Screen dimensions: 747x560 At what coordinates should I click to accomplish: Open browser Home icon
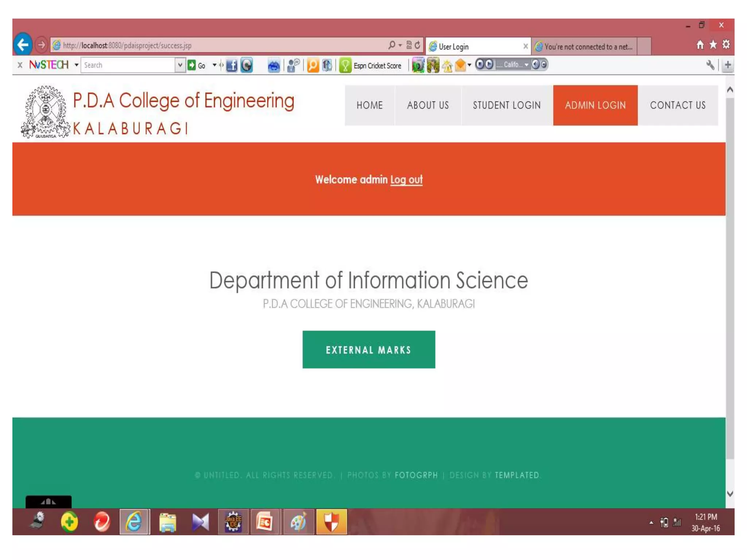click(x=700, y=45)
